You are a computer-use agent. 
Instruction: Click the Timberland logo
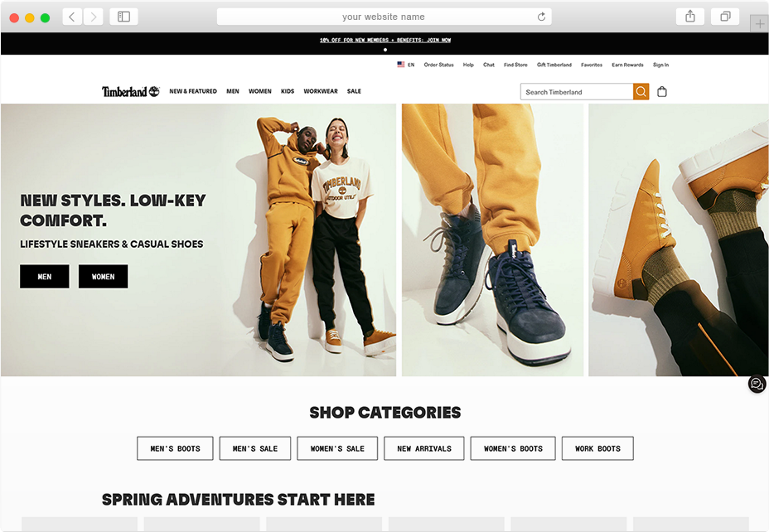click(x=130, y=92)
